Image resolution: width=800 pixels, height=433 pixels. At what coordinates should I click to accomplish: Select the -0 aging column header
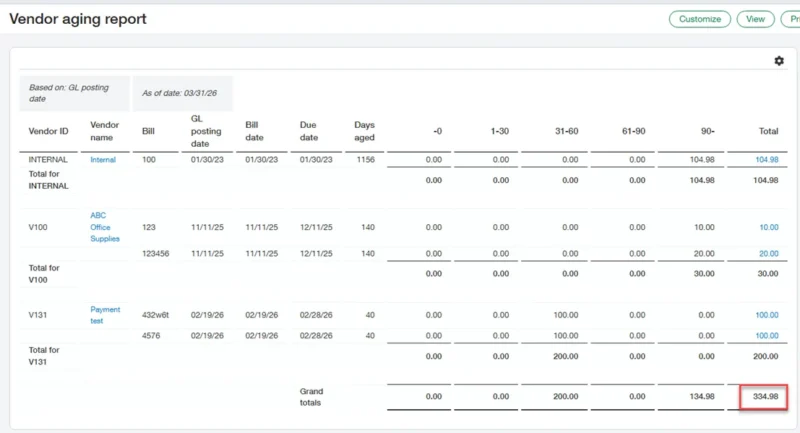click(437, 131)
